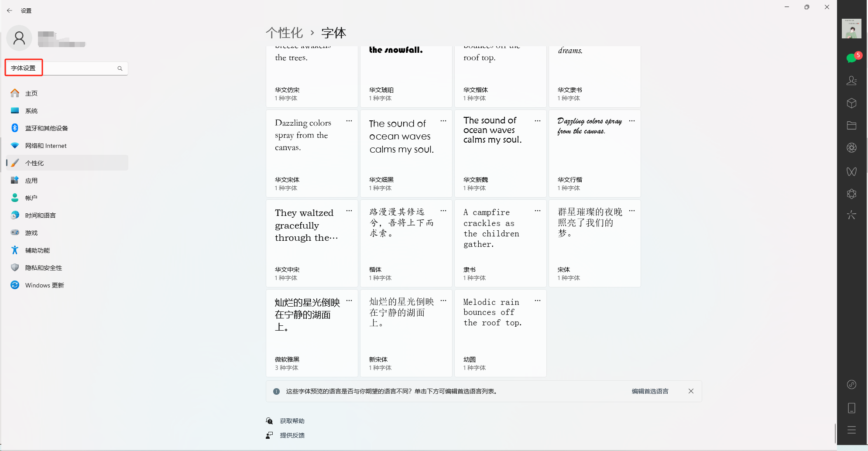Open 隐私和安全性 settings
Viewport: 868px width, 451px height.
(x=67, y=268)
